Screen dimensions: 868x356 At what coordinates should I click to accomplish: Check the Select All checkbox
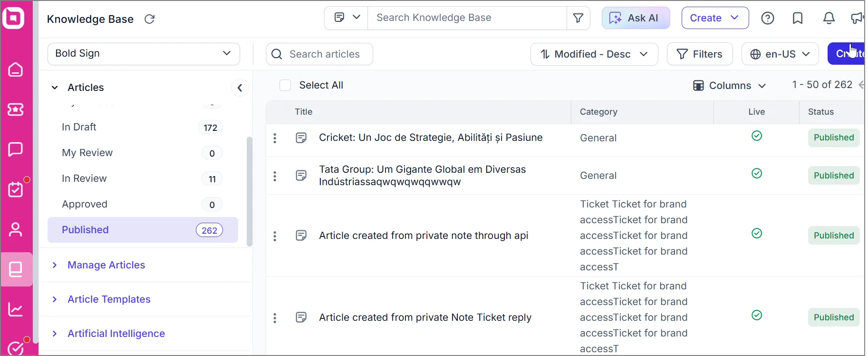point(285,85)
